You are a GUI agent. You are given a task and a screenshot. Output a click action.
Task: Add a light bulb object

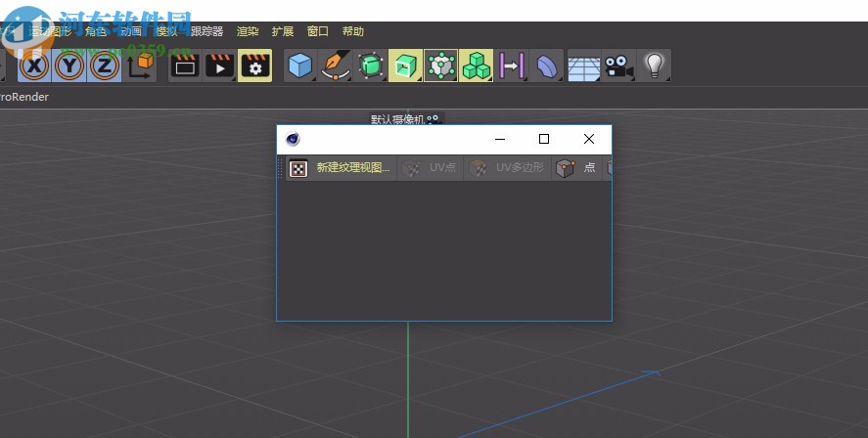click(x=655, y=66)
